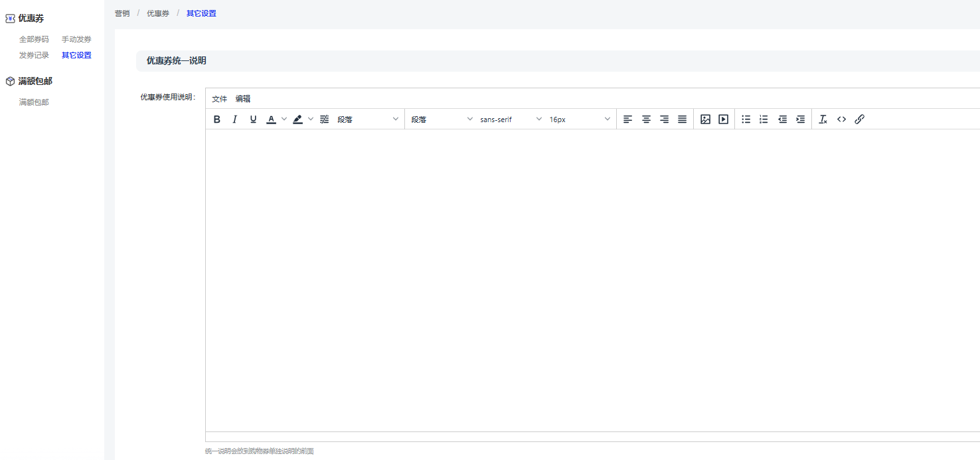This screenshot has height=460, width=980.
Task: Insert a hyperlink
Action: click(859, 119)
